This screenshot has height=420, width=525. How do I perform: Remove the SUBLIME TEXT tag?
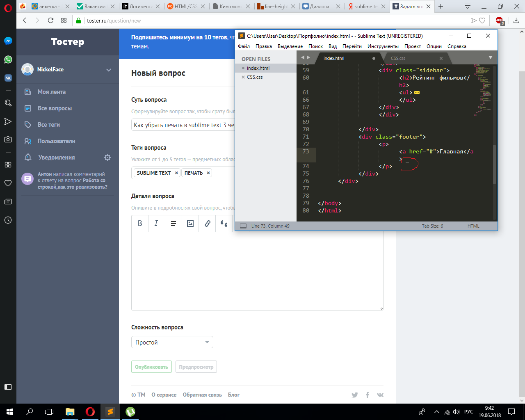[x=176, y=173]
